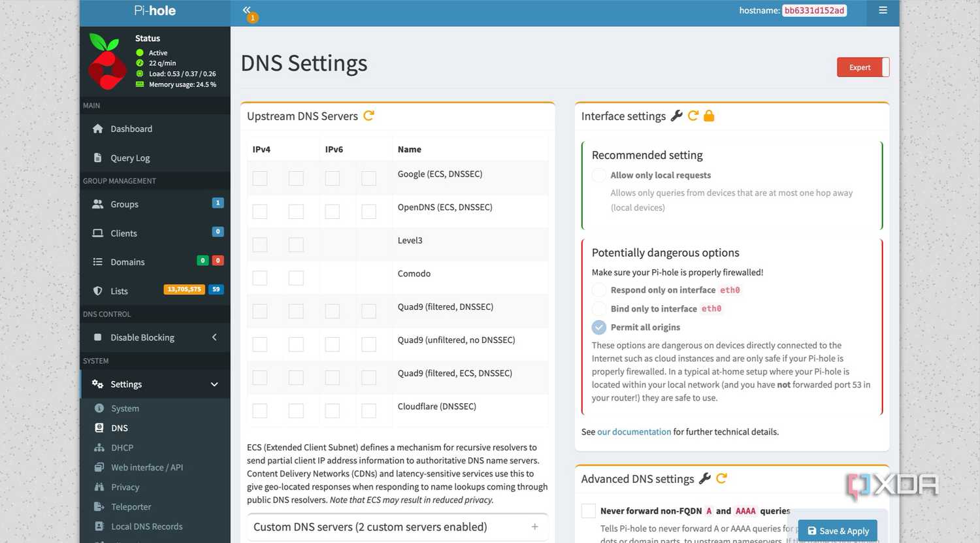980x543 pixels.
Task: Enable Never forward non-FQDN queries checkbox
Action: 589,511
